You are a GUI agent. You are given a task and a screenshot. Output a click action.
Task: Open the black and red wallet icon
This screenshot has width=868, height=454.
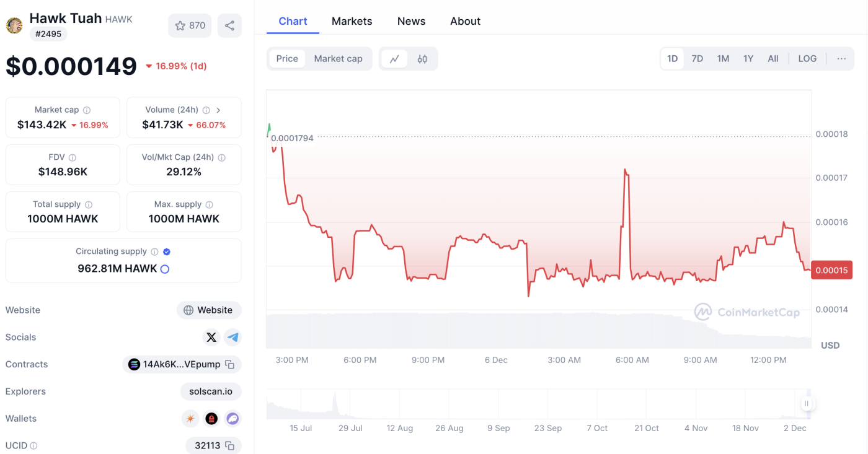click(211, 419)
